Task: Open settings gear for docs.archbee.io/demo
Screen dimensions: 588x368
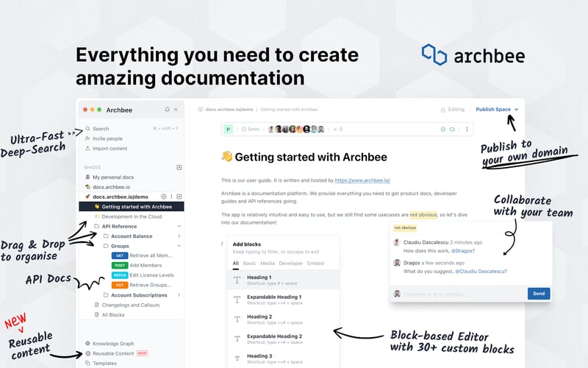Action: click(x=163, y=197)
